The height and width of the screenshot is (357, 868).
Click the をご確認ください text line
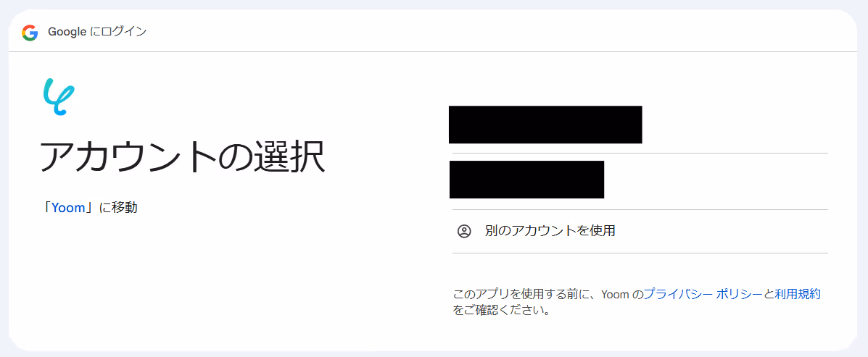coord(502,310)
